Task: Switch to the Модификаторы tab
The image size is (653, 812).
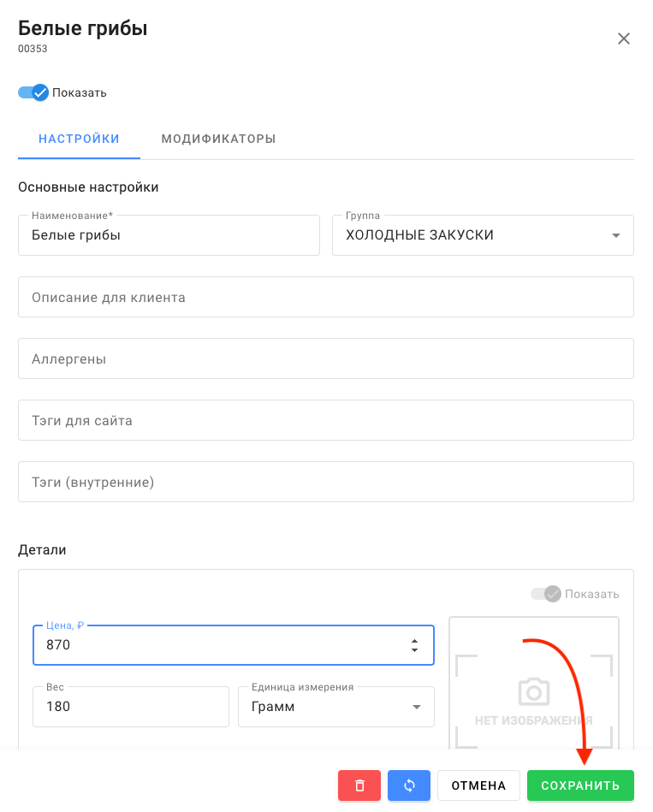Action: pyautogui.click(x=218, y=139)
